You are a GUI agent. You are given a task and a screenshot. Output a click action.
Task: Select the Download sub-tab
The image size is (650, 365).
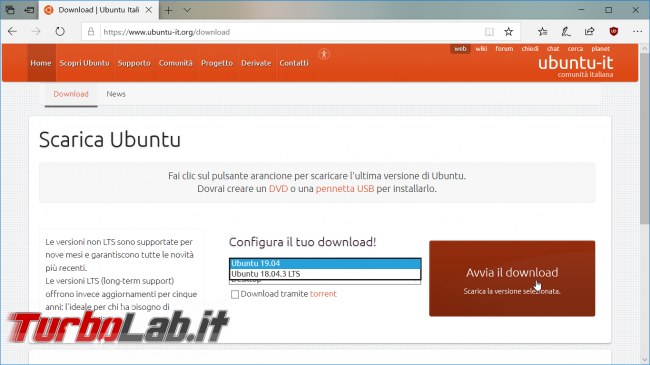coord(71,94)
